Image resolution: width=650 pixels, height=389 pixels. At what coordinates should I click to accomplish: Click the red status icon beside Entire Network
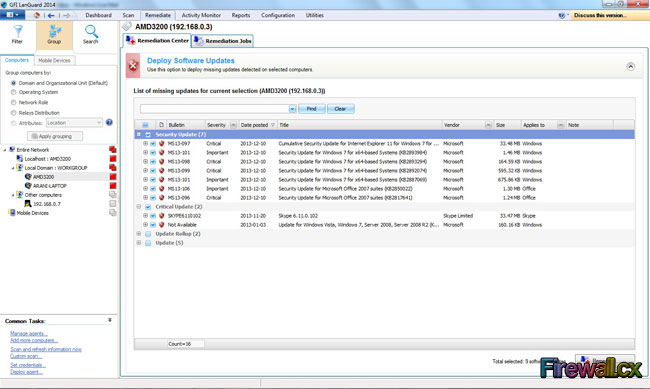113,150
